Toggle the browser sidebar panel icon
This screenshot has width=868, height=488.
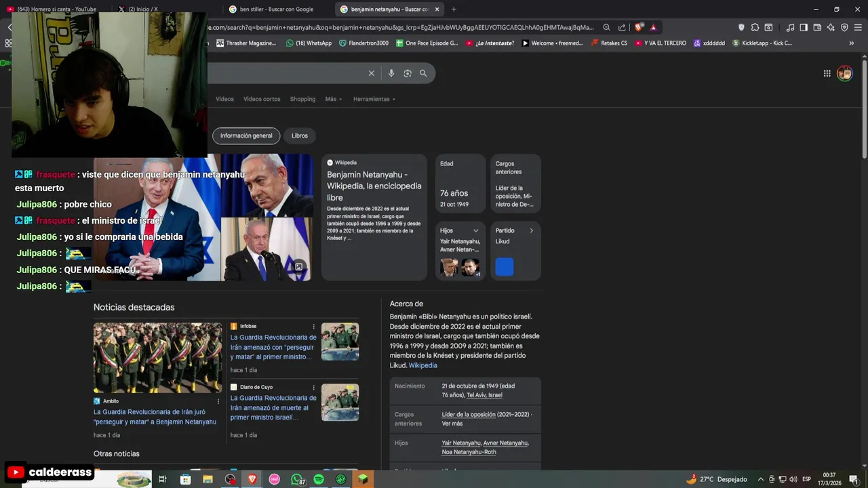click(804, 28)
